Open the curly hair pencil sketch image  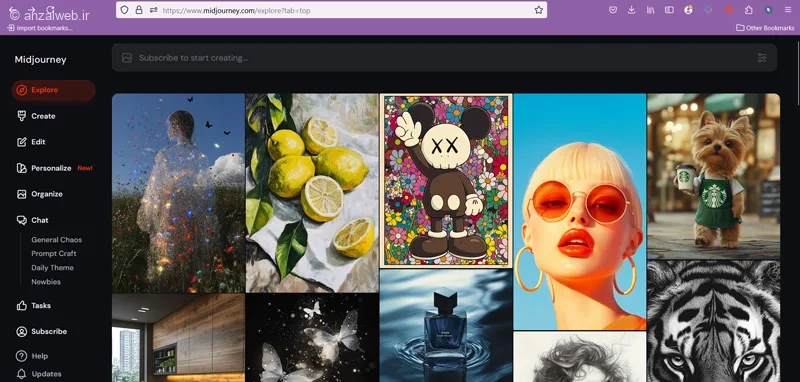580,357
